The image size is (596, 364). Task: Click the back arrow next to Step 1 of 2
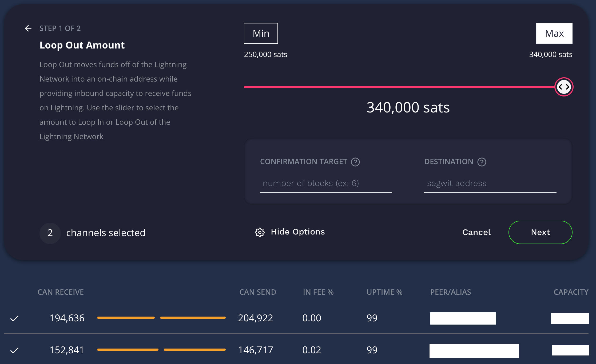point(28,28)
